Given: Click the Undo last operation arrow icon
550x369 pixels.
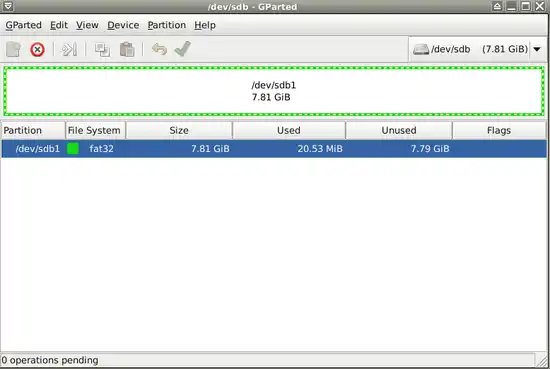Looking at the screenshot, I should point(159,49).
